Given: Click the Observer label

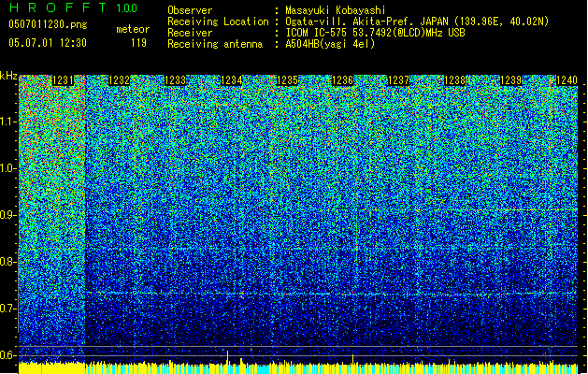Looking at the screenshot, I should pos(190,10).
